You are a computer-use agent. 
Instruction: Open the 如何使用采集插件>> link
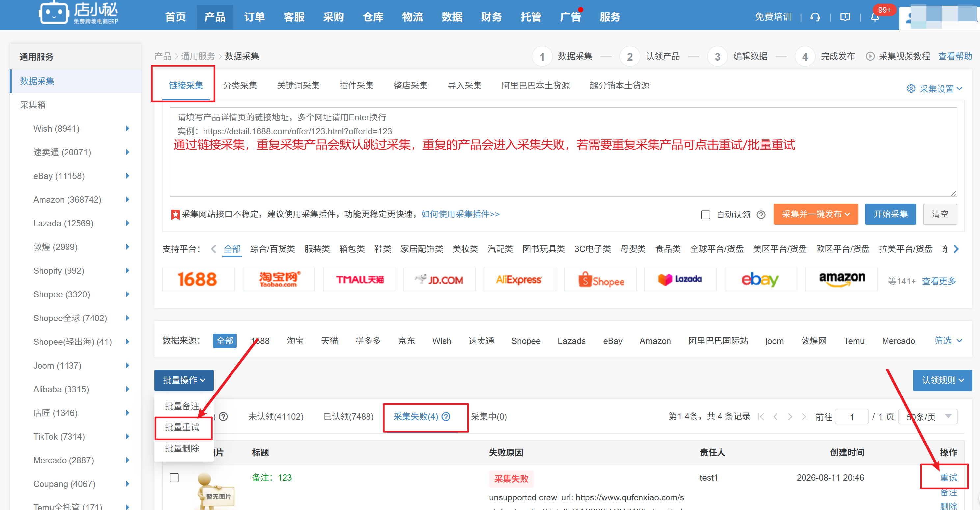[x=460, y=214]
